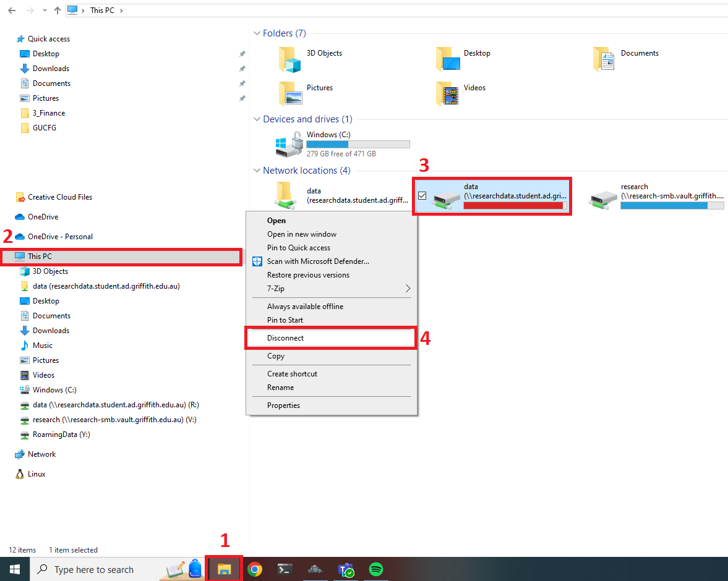
Task: Click the File Explorer taskbar icon
Action: pos(224,569)
